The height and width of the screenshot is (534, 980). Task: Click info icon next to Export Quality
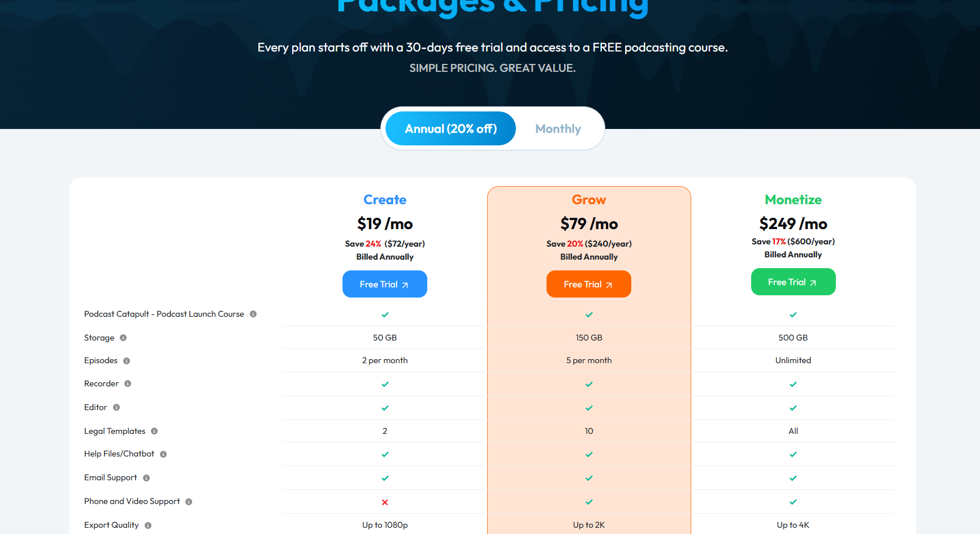pos(148,526)
